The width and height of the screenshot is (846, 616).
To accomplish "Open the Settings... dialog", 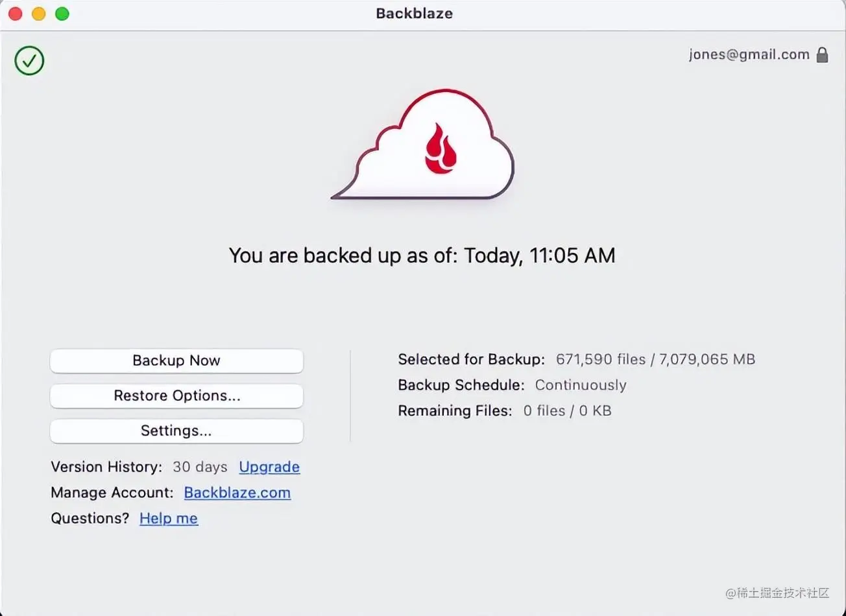I will pyautogui.click(x=176, y=431).
